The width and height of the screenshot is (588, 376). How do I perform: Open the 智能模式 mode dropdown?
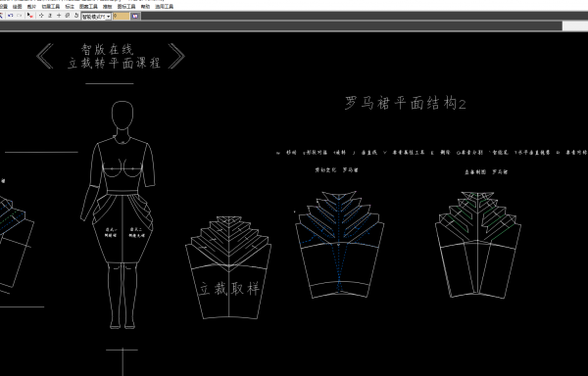pyautogui.click(x=96, y=17)
